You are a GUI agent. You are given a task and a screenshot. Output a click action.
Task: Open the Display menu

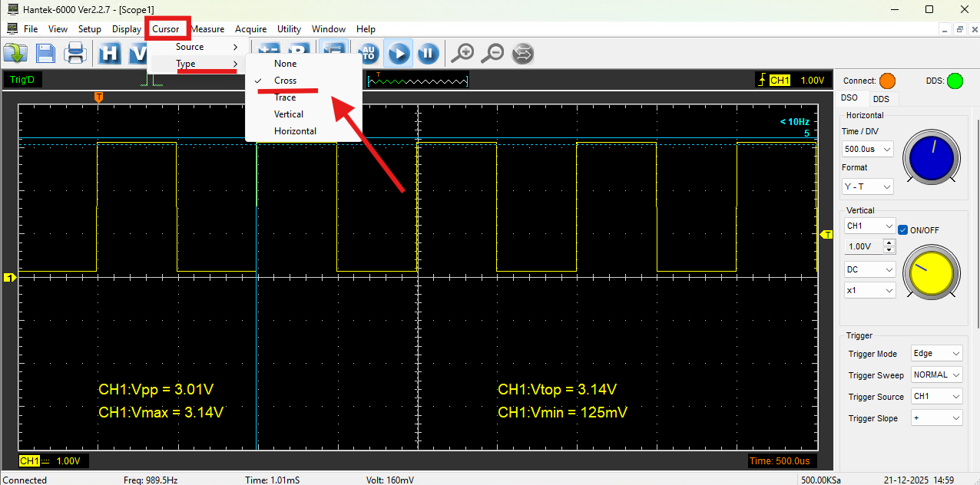click(127, 29)
